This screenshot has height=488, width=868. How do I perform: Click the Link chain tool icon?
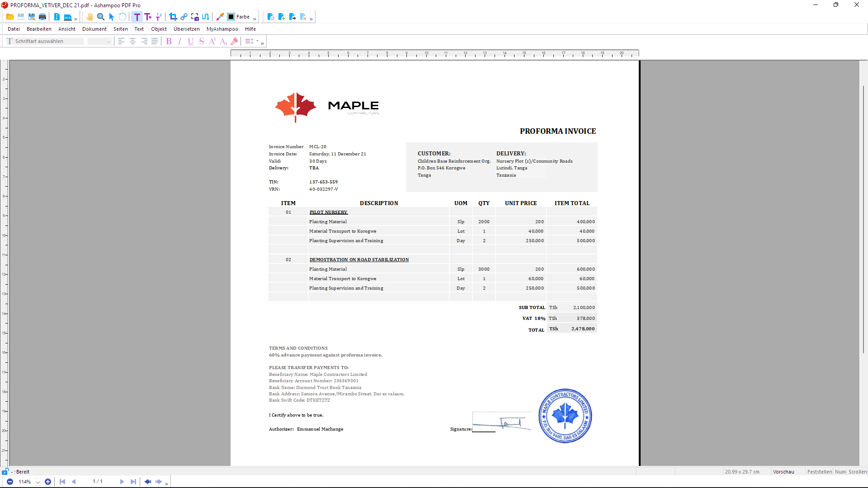click(184, 17)
